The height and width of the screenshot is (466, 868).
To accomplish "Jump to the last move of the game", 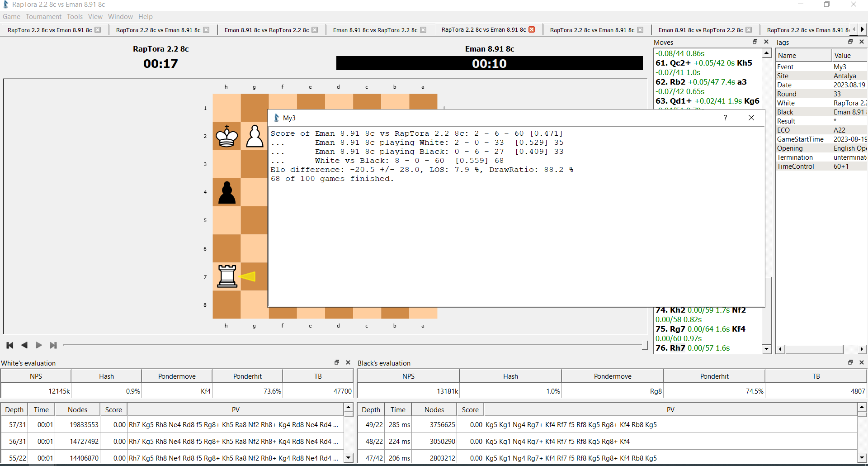I will coord(53,345).
